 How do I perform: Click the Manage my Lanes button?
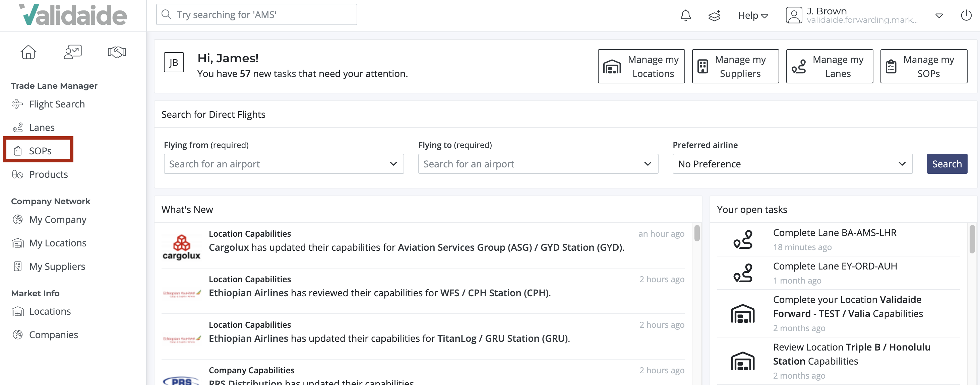click(830, 66)
